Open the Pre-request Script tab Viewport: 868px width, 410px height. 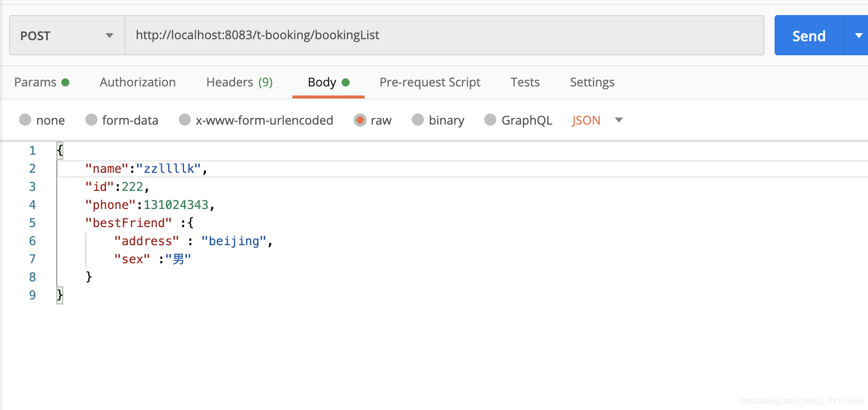tap(430, 82)
